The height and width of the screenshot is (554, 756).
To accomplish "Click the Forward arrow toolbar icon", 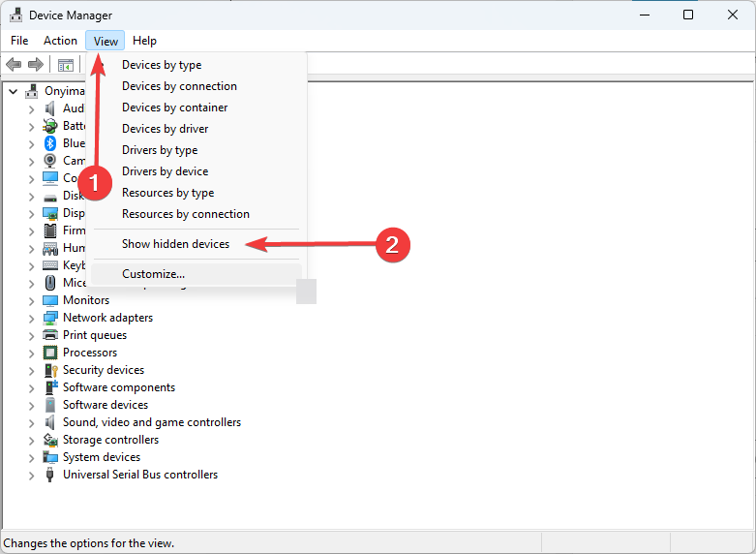I will pos(36,65).
